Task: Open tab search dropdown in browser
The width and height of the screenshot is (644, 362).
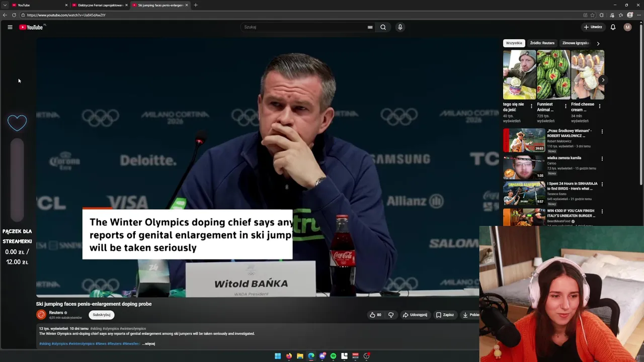Action: (5, 5)
